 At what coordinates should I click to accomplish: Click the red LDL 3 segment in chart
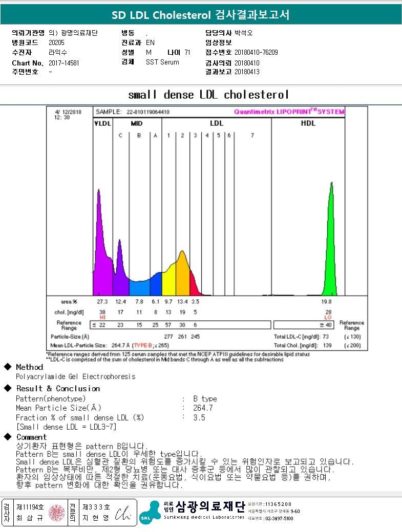[x=194, y=286]
